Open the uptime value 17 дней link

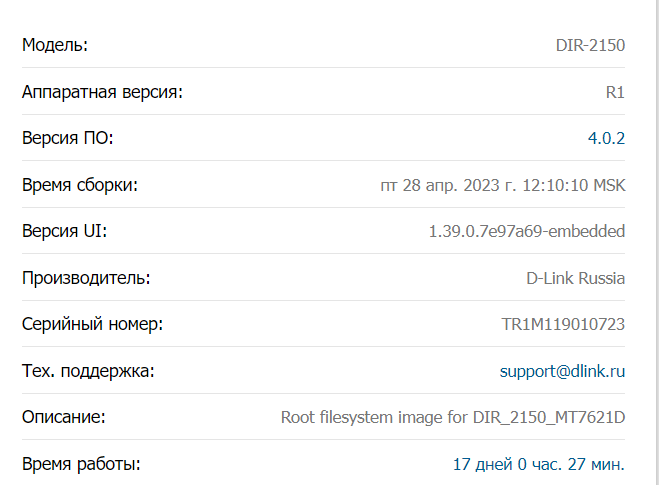point(539,464)
